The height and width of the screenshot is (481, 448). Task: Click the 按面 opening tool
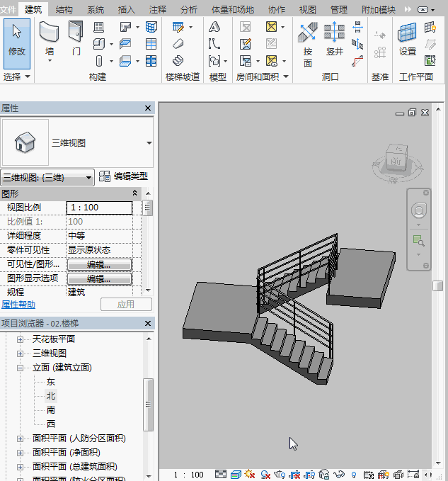tap(308, 40)
